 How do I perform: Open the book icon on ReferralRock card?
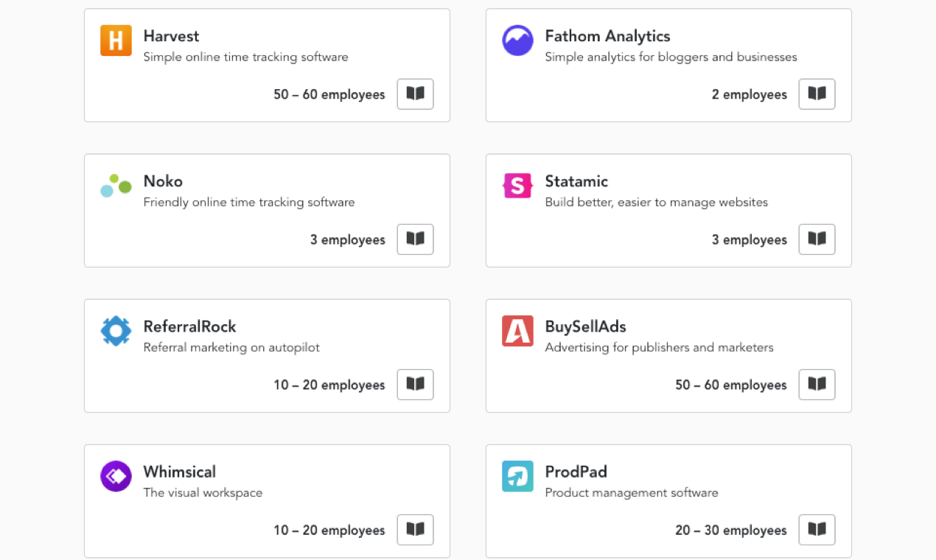tap(415, 384)
